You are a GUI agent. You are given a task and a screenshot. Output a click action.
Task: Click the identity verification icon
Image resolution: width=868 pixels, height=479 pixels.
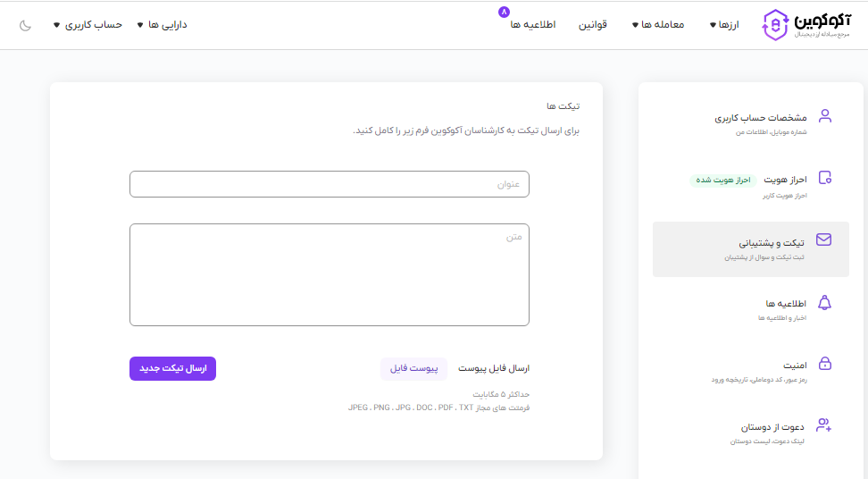(824, 178)
